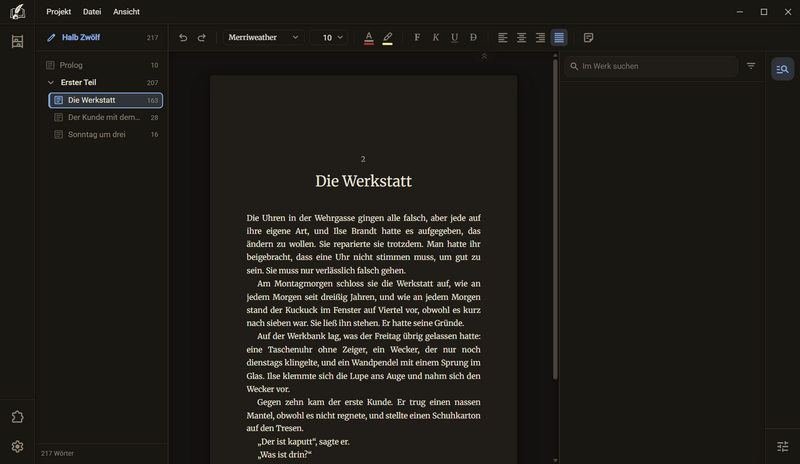
Task: Redo the last edit
Action: pos(202,37)
